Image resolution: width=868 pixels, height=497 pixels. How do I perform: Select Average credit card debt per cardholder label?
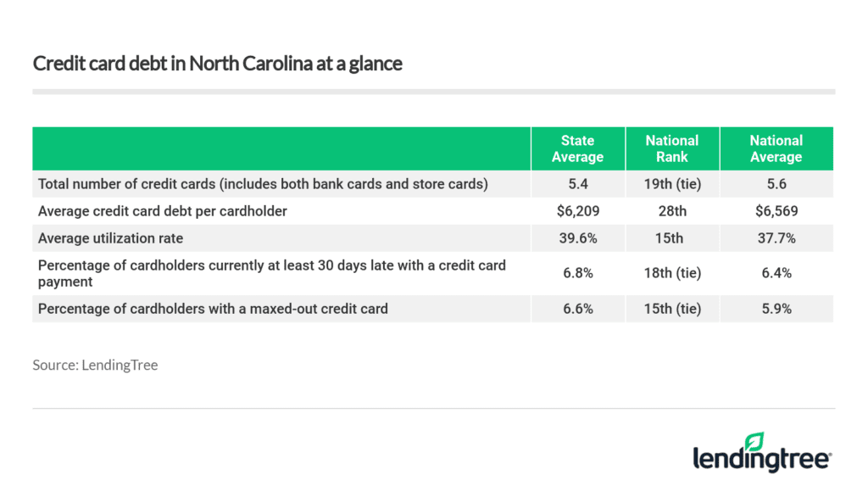[x=162, y=211]
